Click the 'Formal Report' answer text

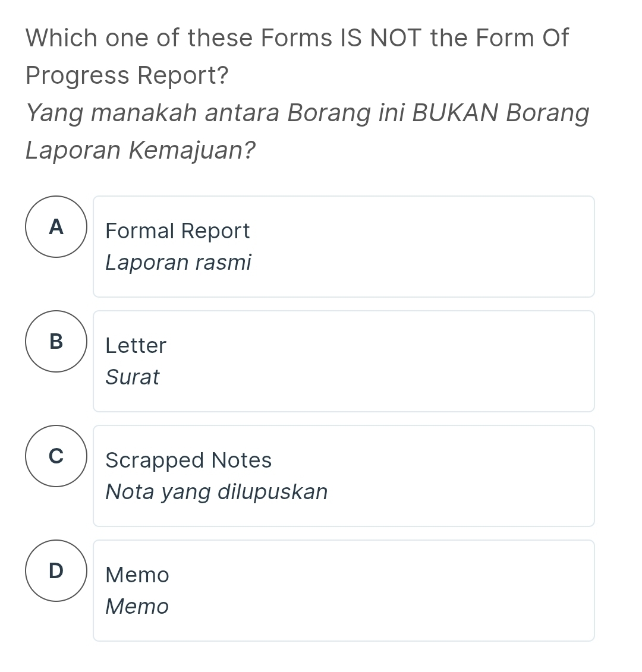tap(177, 231)
